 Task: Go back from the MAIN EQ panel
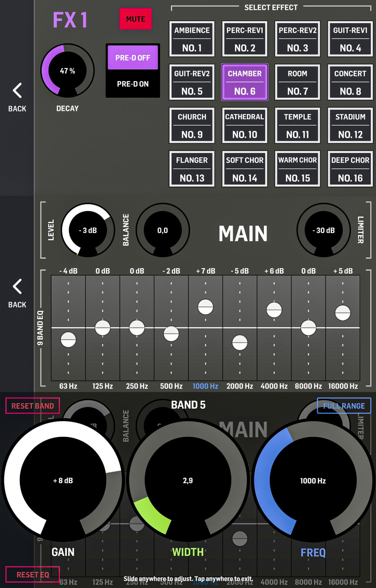[17, 293]
